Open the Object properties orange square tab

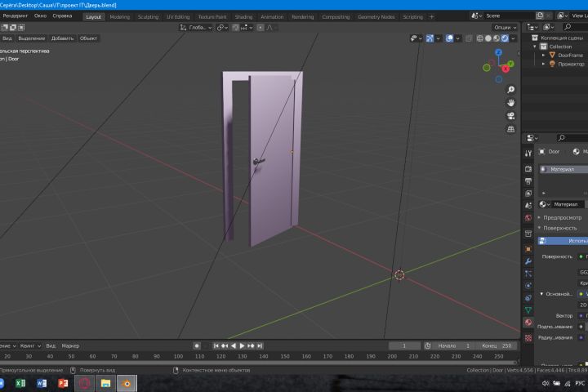528,249
